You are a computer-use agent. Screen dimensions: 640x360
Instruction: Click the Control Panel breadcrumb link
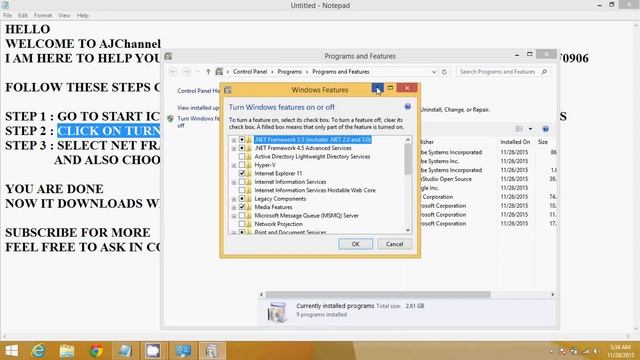click(x=250, y=72)
